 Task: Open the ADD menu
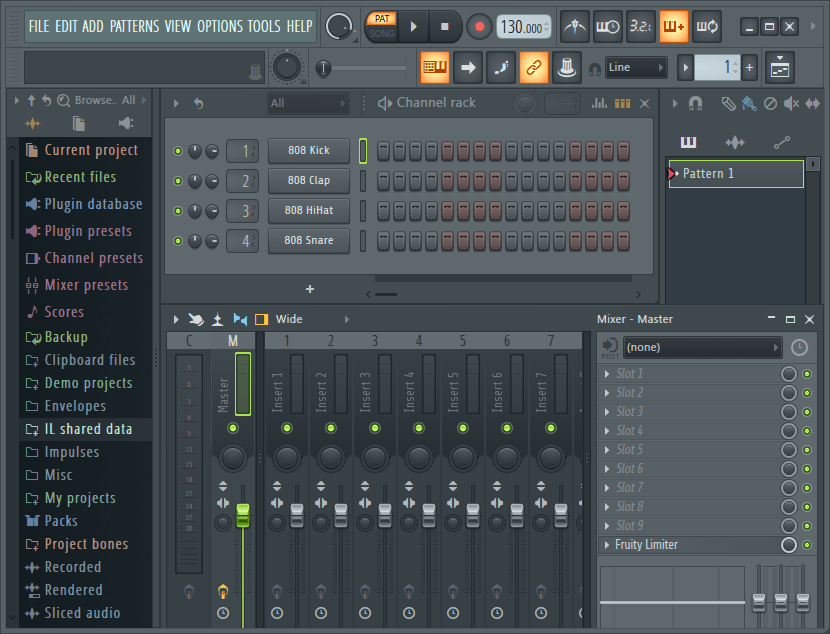(x=93, y=26)
